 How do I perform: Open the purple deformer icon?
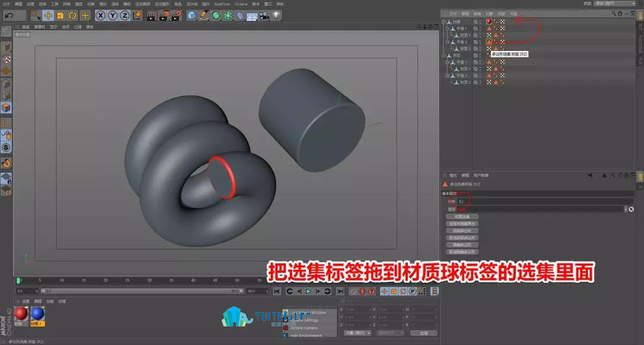[240, 16]
